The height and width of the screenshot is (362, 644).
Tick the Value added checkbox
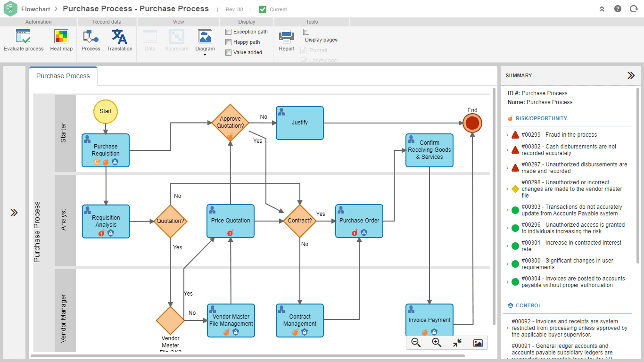[229, 53]
